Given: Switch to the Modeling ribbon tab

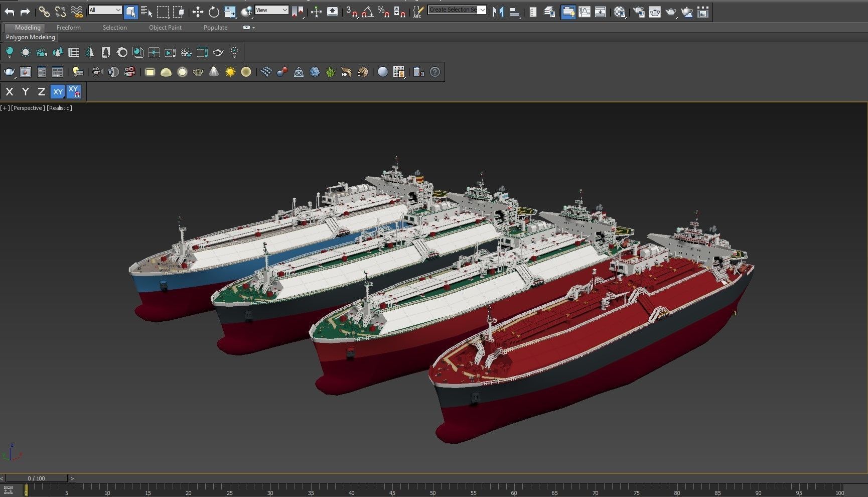Looking at the screenshot, I should point(27,28).
